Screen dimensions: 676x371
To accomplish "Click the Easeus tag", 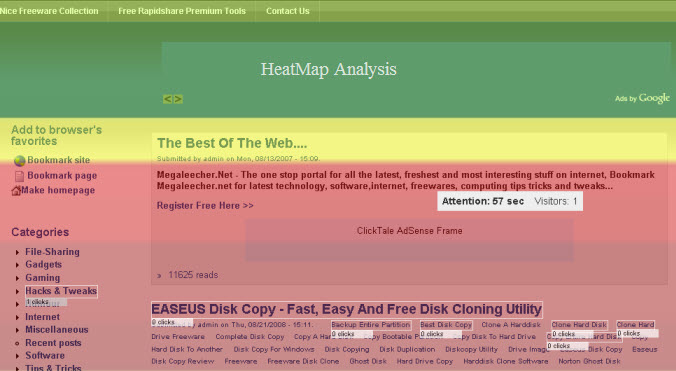I will click(x=645, y=349).
